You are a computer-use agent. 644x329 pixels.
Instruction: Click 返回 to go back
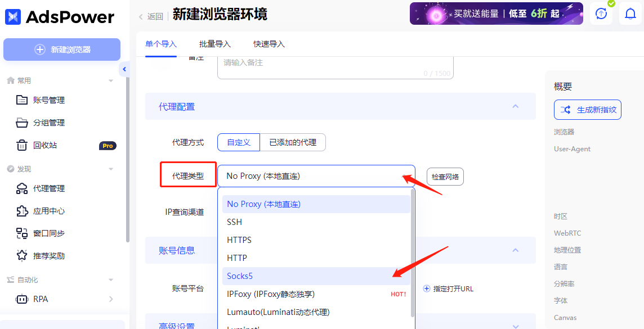pyautogui.click(x=155, y=17)
